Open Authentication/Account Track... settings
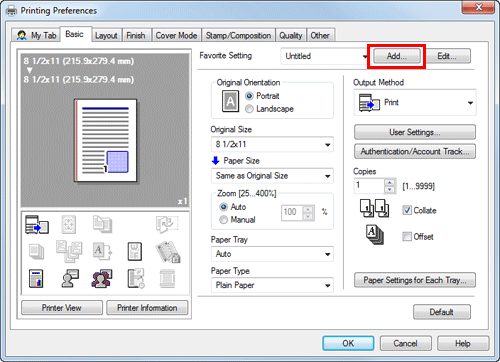Image resolution: width=500 pixels, height=362 pixels. (415, 151)
